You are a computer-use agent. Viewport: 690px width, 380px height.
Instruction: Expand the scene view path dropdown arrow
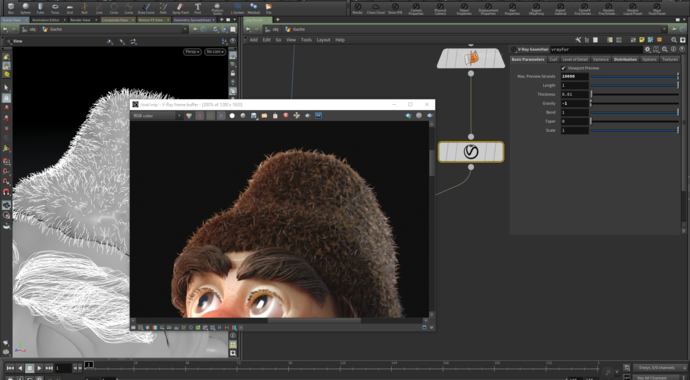[x=185, y=29]
